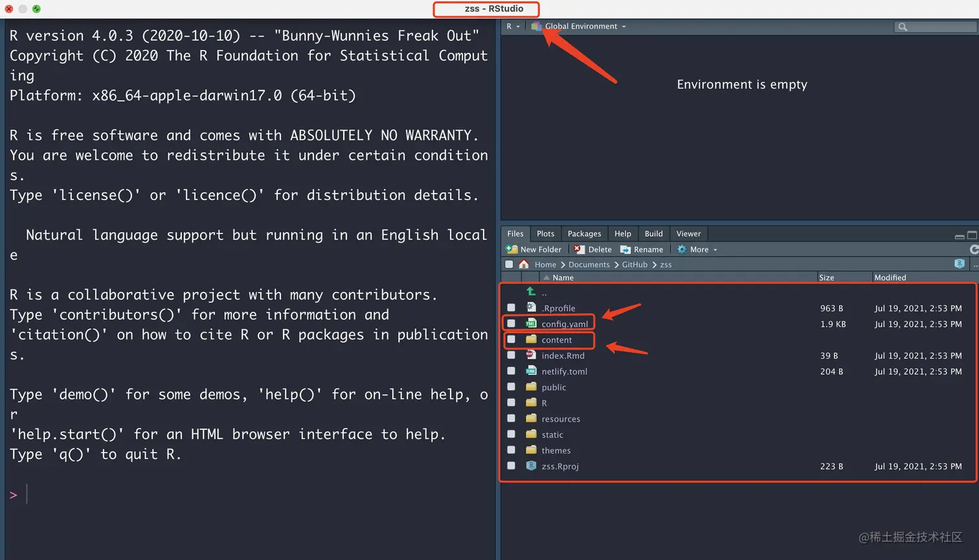The image size is (979, 560).
Task: Minimize the Files pane
Action: coord(959,236)
